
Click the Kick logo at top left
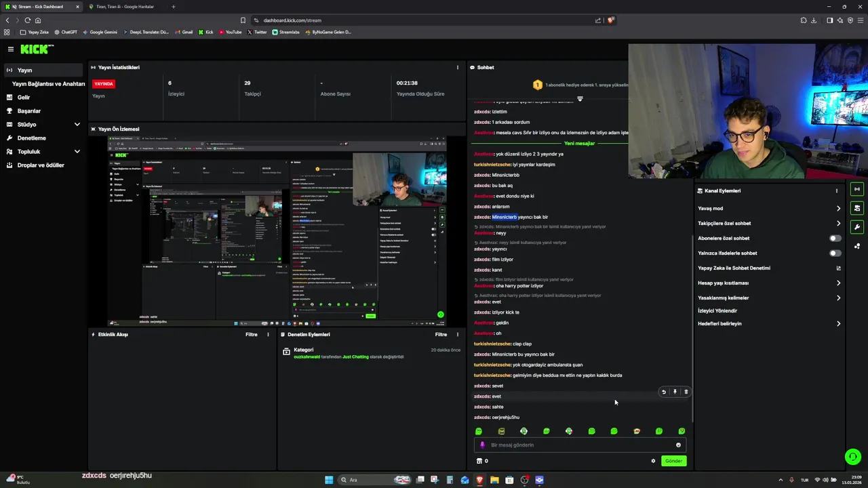click(37, 49)
